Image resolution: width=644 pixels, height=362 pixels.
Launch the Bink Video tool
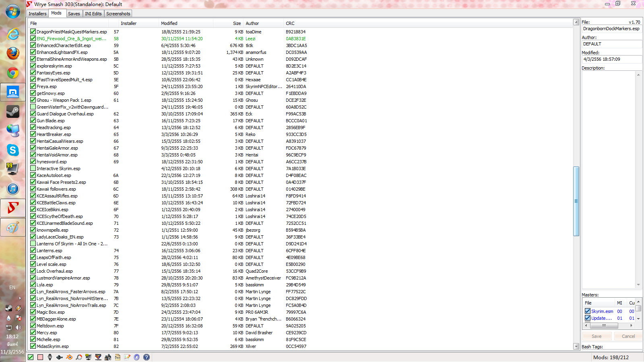(98, 357)
